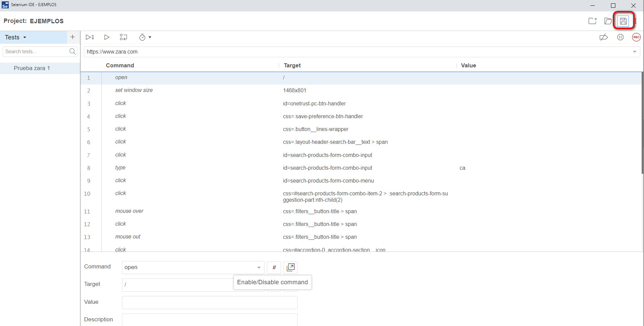Screen dimensions: 644x326
Task: Select the Prueba zara 1 test
Action: coord(32,68)
